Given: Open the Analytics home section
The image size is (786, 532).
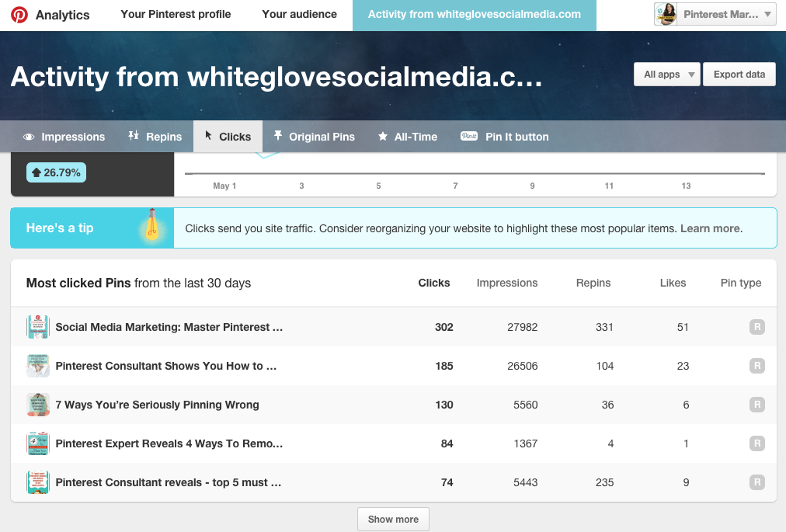Looking at the screenshot, I should coord(63,15).
